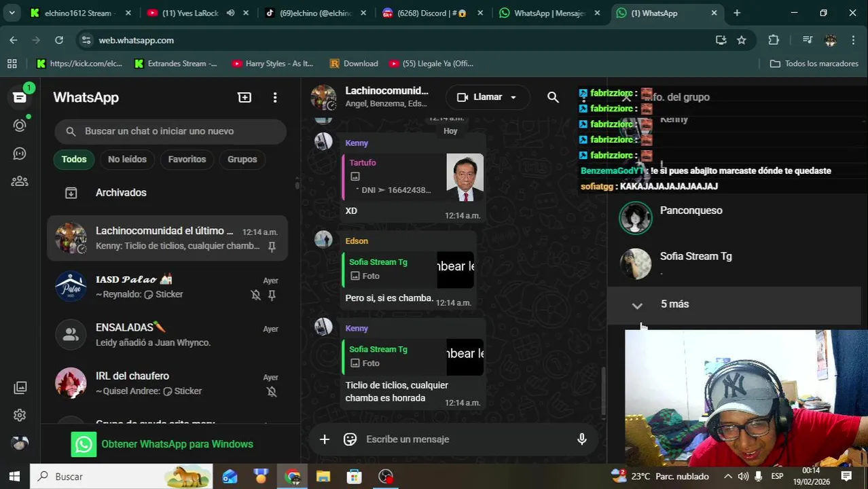Open a new browser tab
868x489 pixels.
click(x=737, y=13)
